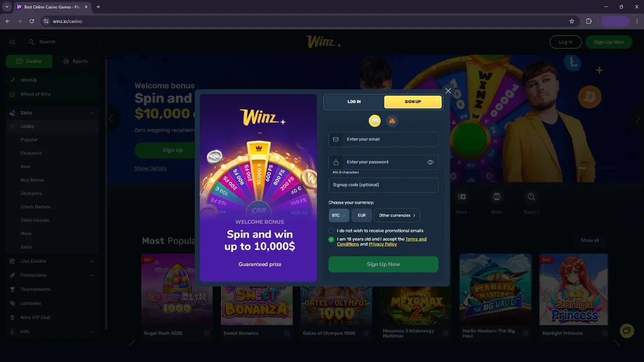Screen dimensions: 644x362
Task: Click the green Sign Up Now button
Action: [383, 264]
